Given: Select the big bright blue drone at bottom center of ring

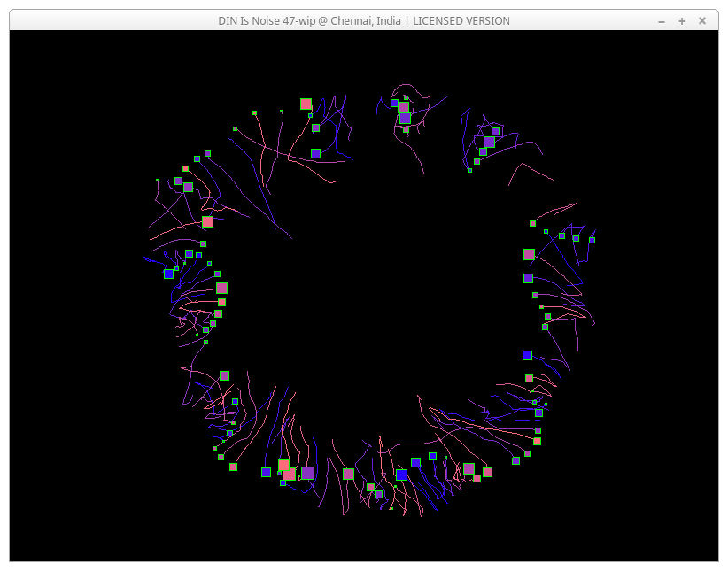Looking at the screenshot, I should click(401, 475).
